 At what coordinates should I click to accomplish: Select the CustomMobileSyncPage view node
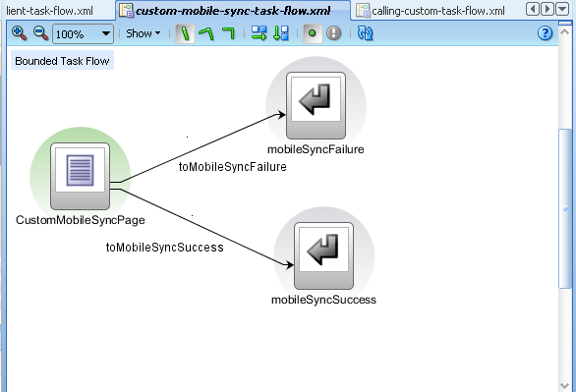pos(80,176)
